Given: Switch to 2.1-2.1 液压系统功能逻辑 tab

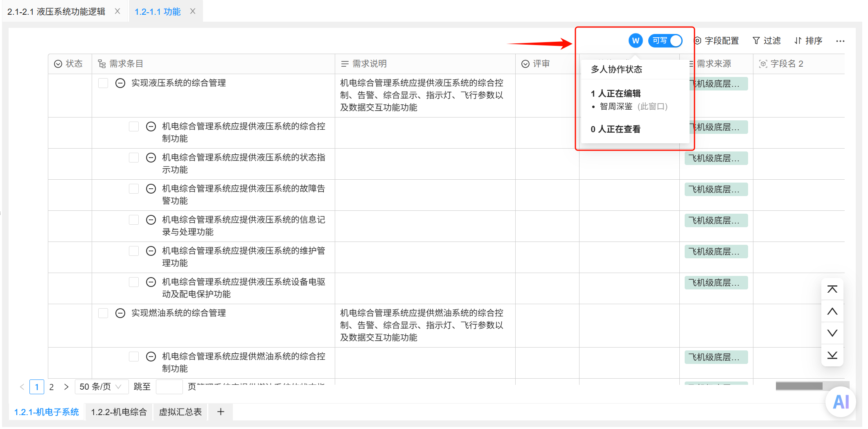Looking at the screenshot, I should coord(56,11).
